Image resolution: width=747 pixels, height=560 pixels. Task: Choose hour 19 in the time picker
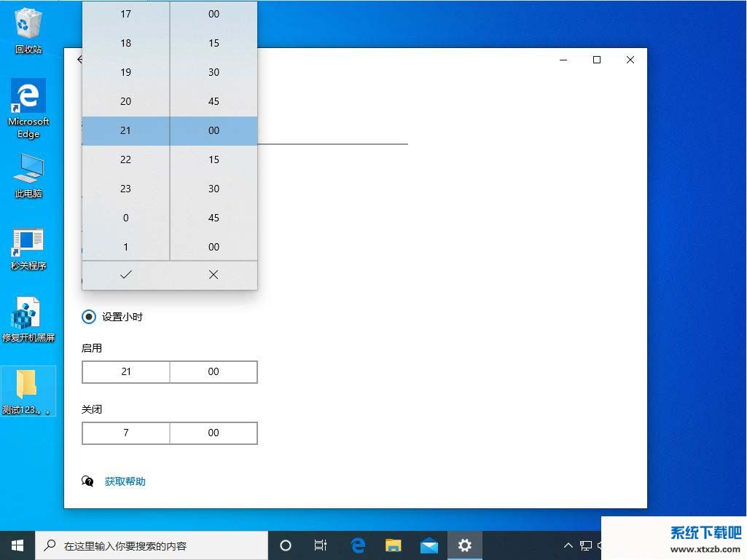[x=125, y=72]
